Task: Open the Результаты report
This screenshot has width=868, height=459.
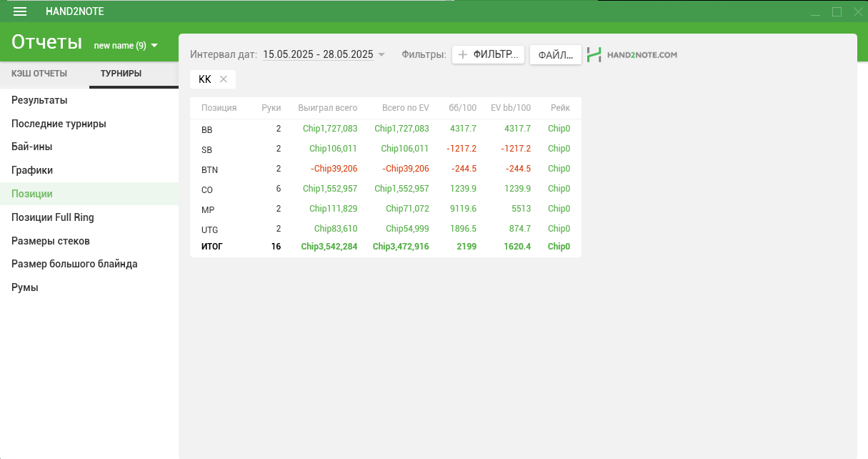Action: click(x=39, y=100)
